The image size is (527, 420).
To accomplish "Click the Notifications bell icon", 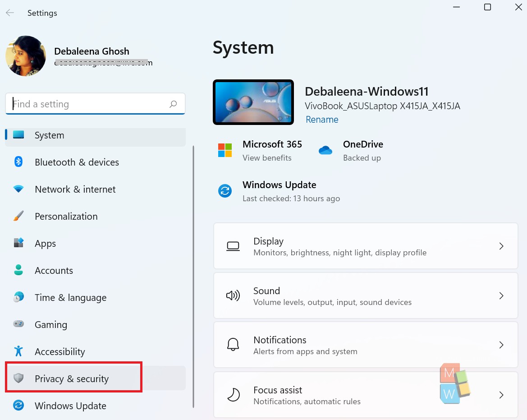I will click(x=233, y=345).
